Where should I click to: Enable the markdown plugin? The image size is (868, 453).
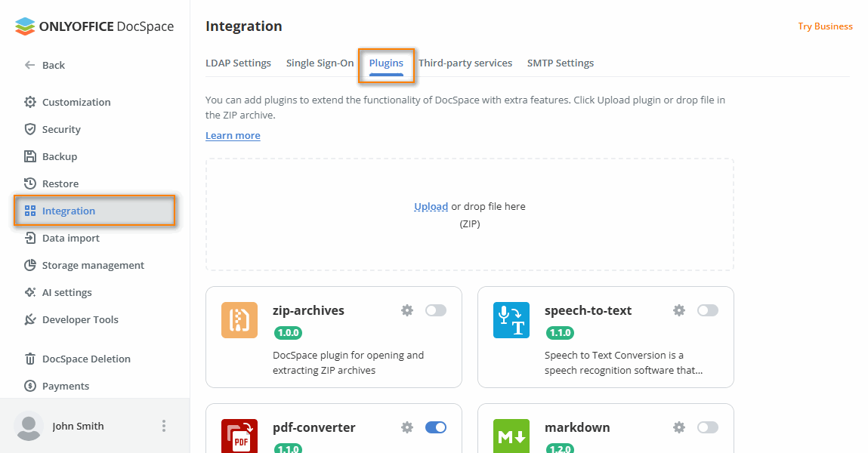[708, 427]
